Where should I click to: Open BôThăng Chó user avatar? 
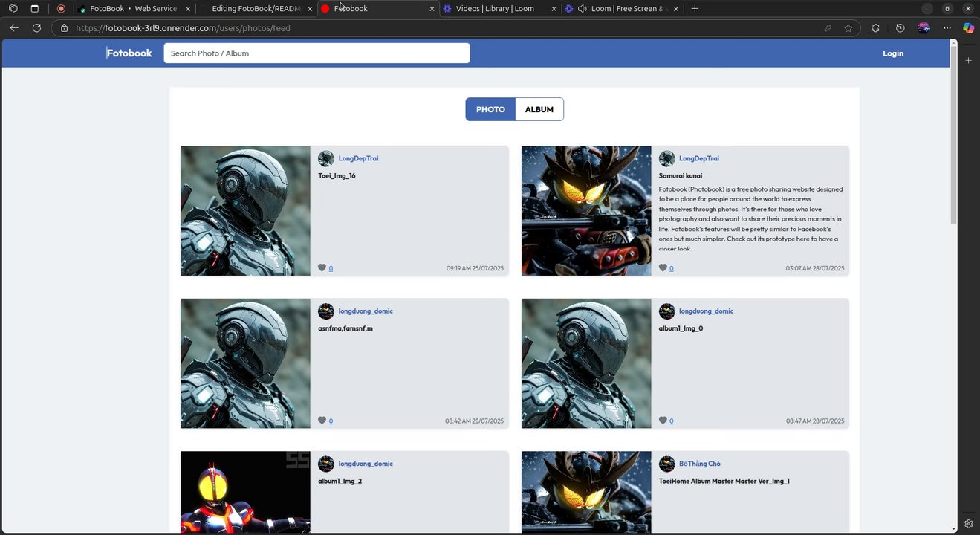point(667,464)
